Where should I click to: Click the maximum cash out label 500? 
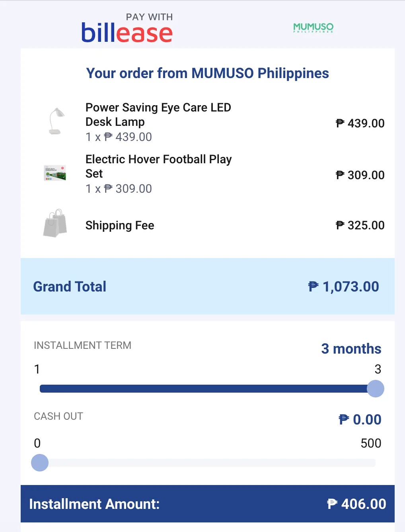371,443
